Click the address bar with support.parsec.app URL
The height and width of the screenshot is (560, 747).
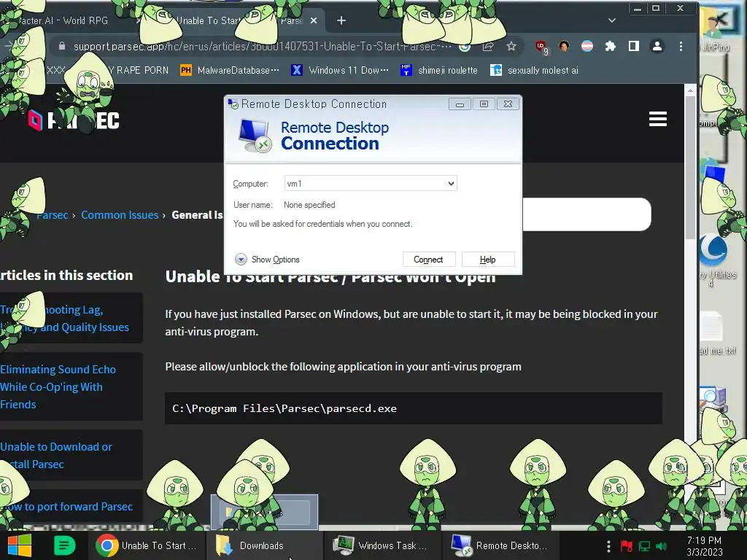click(x=262, y=46)
